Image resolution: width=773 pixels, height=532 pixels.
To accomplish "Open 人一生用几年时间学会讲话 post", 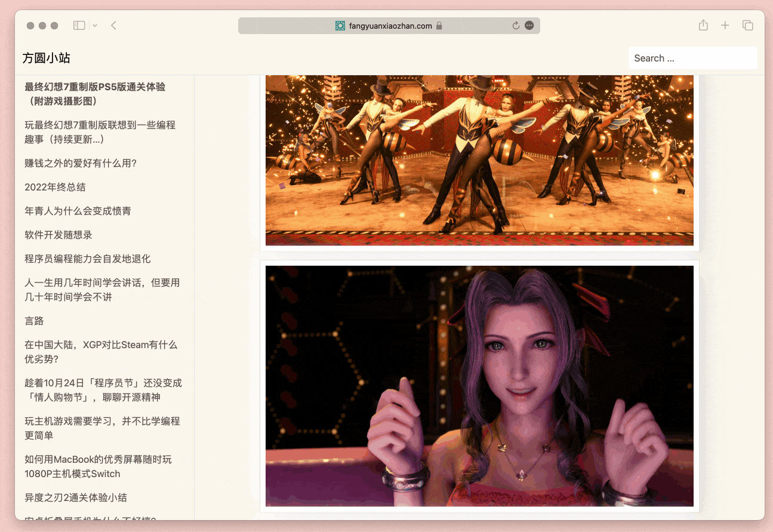I will [x=102, y=290].
